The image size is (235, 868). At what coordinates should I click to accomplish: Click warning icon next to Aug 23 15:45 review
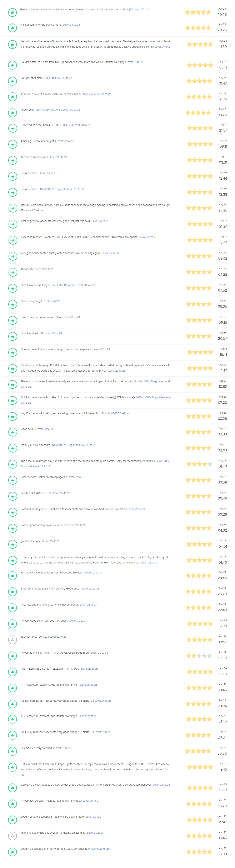pyautogui.click(x=12, y=836)
